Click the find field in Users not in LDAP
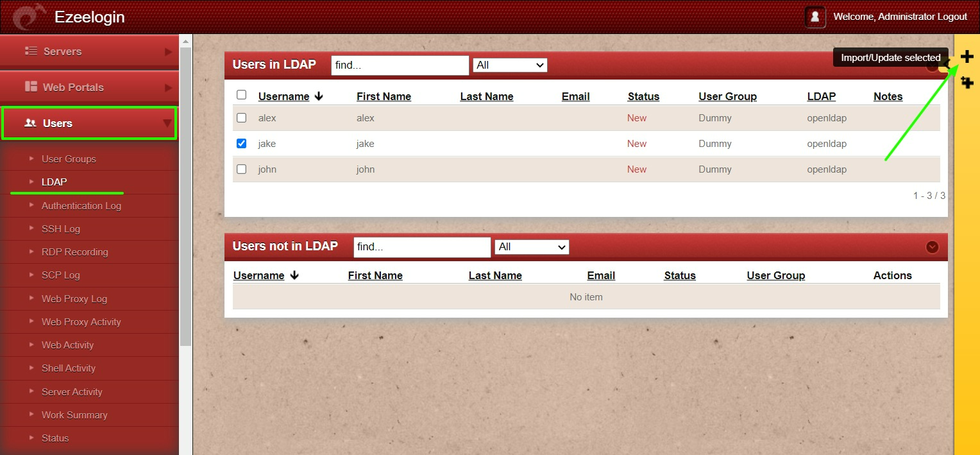This screenshot has height=455, width=980. 422,246
